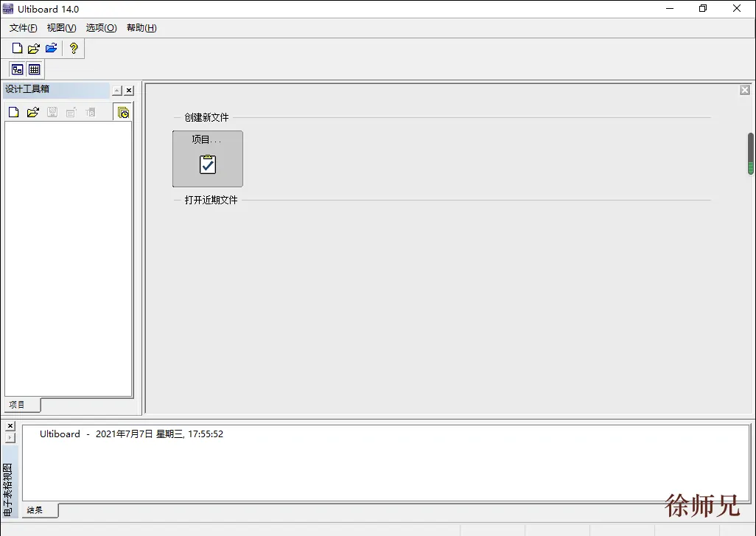Click the 设计工具箱 panel title bar
Image resolution: width=756 pixels, height=536 pixels.
[57, 89]
